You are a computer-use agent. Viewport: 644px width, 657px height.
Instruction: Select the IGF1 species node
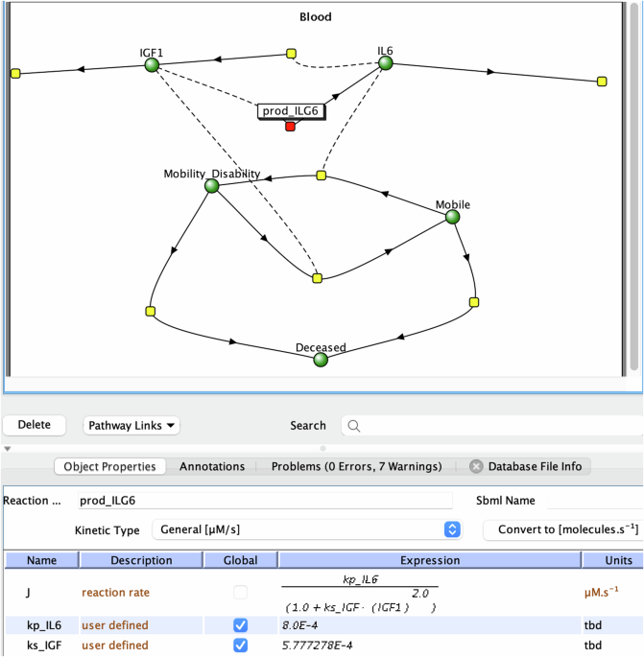[x=151, y=65]
